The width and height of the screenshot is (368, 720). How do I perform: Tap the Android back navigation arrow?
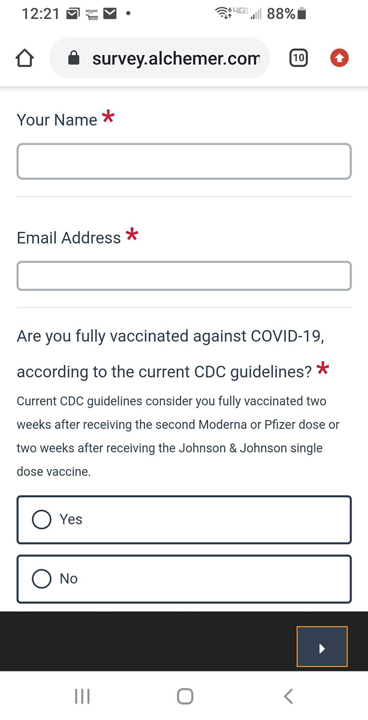click(288, 696)
